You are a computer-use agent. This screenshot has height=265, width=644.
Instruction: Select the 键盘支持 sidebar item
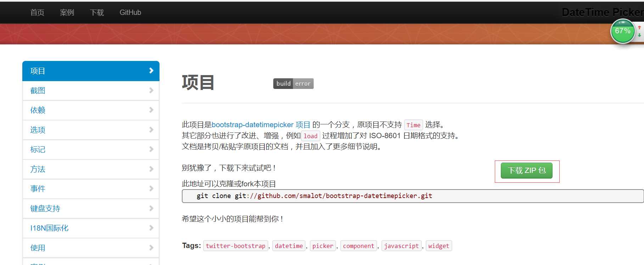click(91, 209)
